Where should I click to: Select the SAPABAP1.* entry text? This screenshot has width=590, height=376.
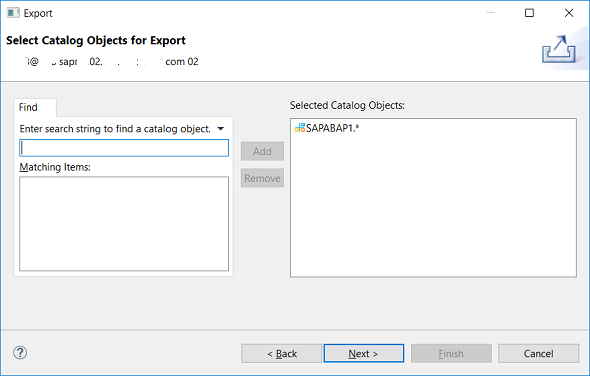pyautogui.click(x=333, y=128)
